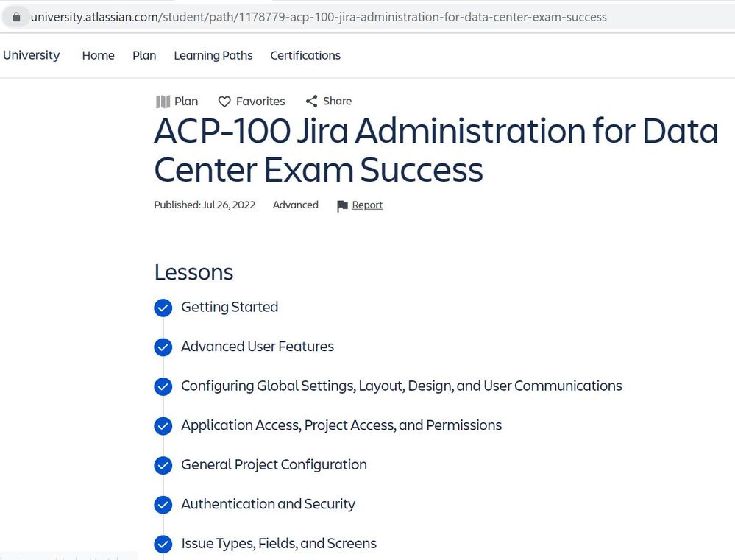Toggle completion of Advanced User Features lesson
The height and width of the screenshot is (560, 735).
coord(163,347)
